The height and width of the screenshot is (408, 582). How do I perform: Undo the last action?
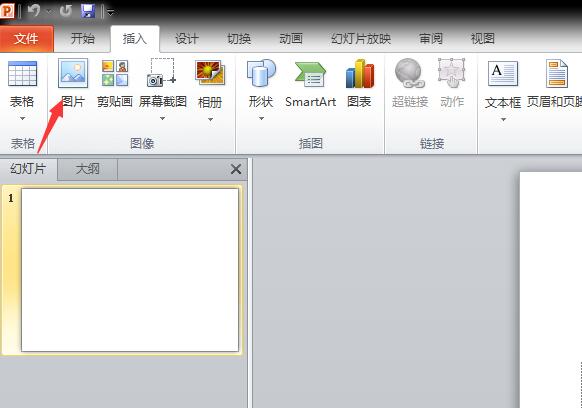tap(34, 10)
